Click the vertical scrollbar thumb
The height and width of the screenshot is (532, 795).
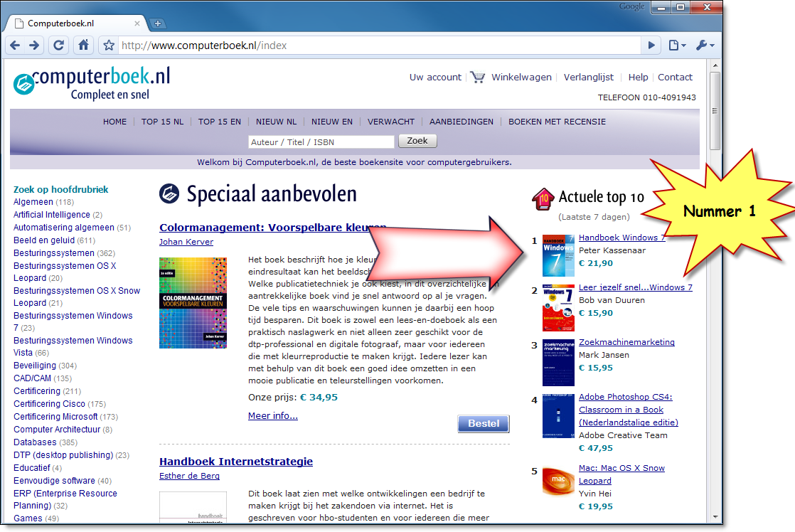click(x=715, y=110)
